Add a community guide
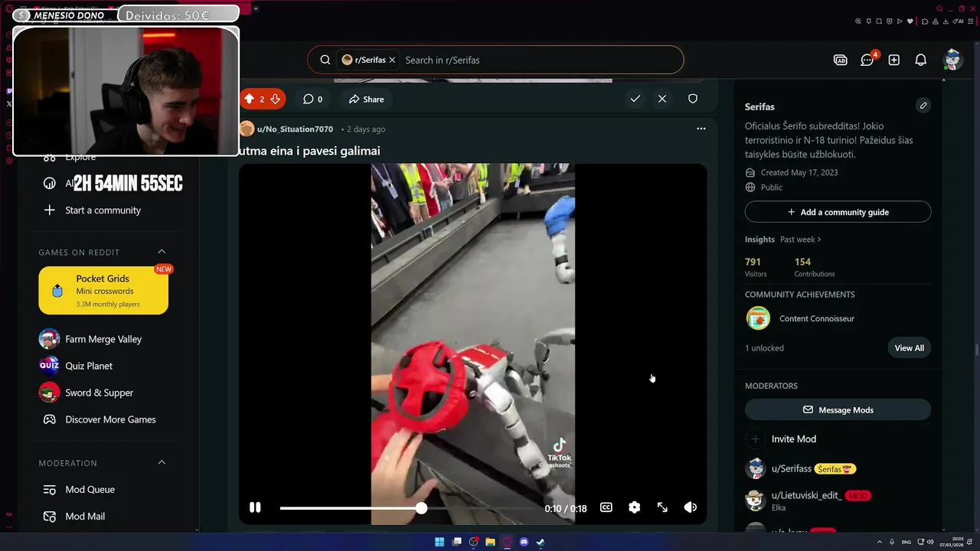 (838, 212)
